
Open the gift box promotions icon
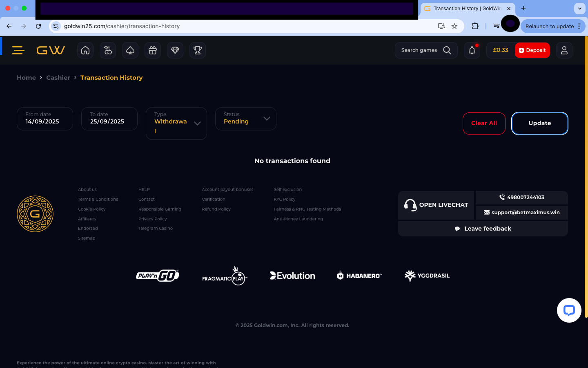click(x=153, y=50)
